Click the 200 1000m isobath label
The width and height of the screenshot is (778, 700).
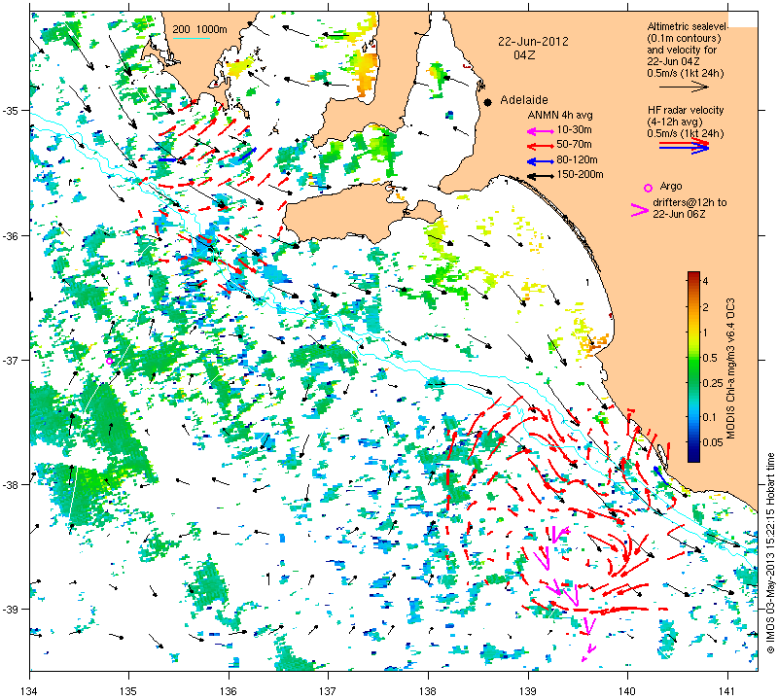point(199,30)
